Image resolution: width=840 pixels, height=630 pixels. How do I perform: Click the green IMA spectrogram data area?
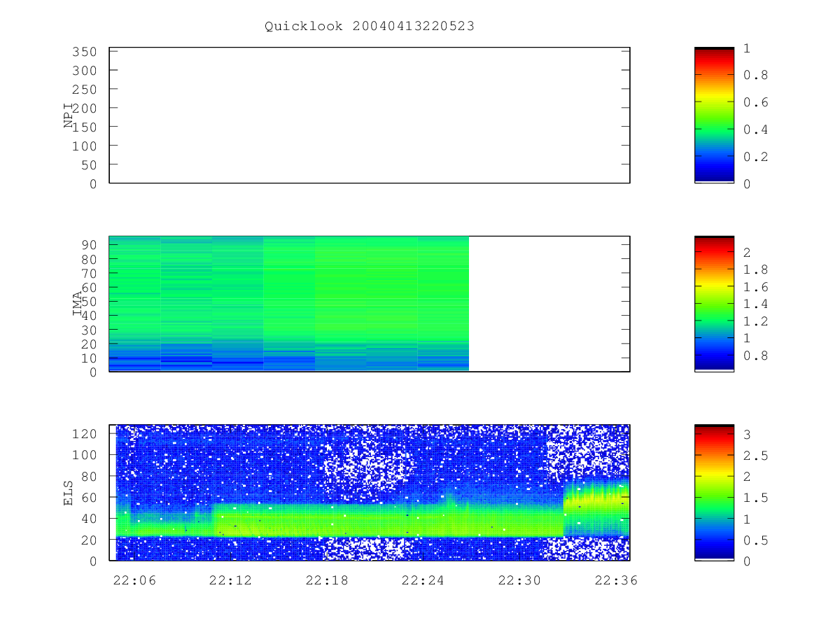click(x=289, y=303)
